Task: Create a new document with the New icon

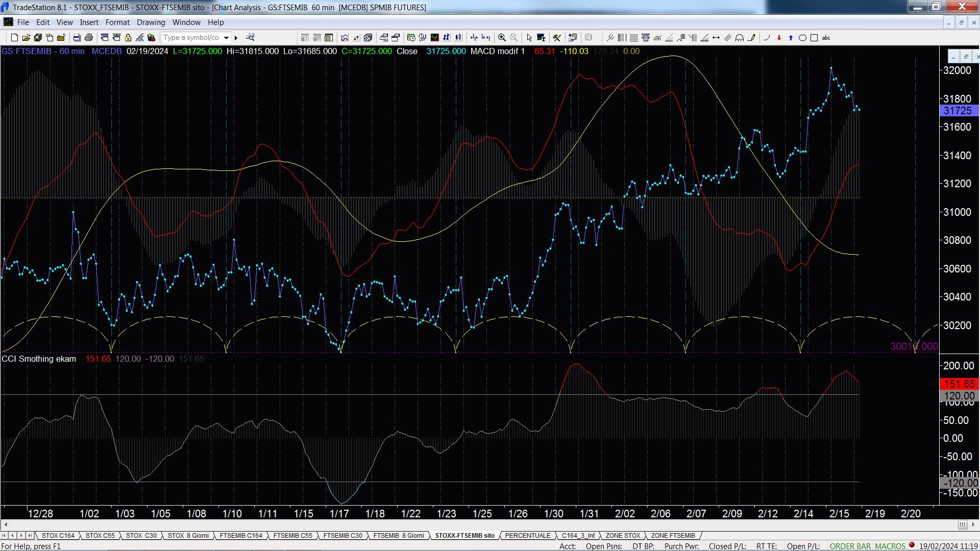Action: [14, 38]
